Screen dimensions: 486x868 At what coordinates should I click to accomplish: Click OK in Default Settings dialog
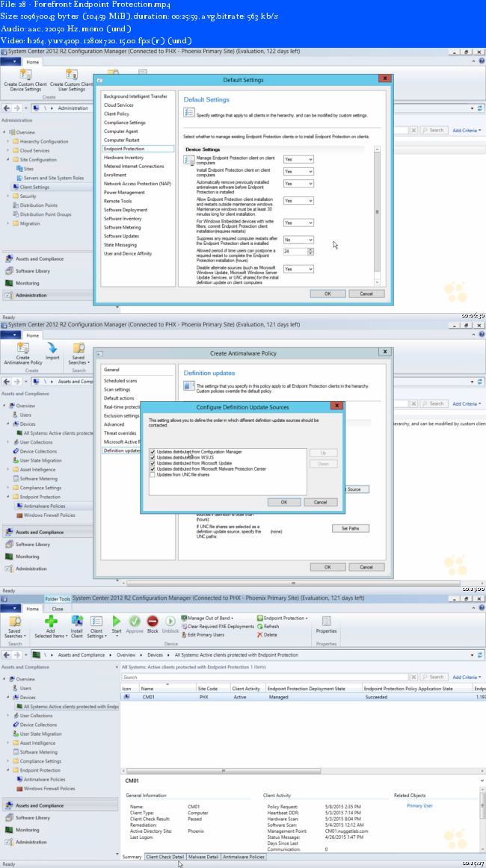click(327, 294)
